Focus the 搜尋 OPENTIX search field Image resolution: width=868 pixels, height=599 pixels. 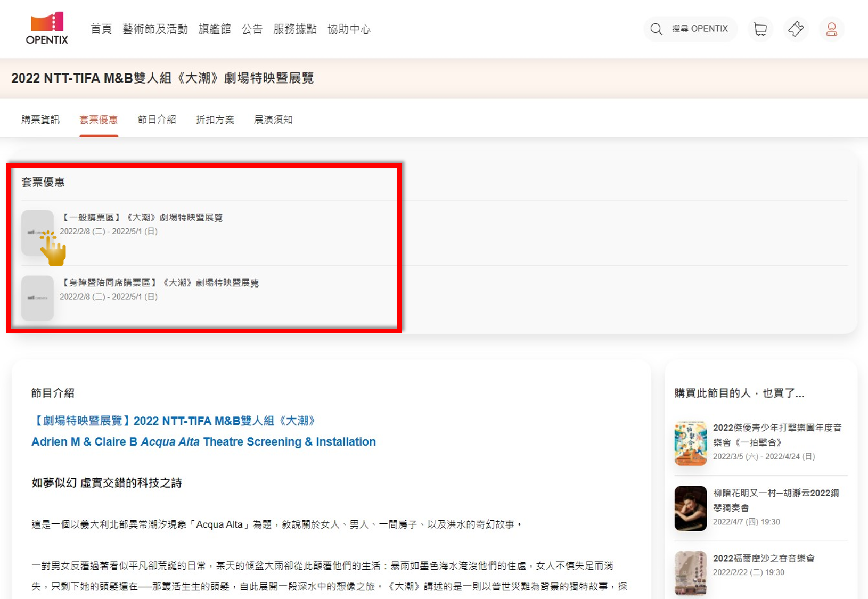click(691, 29)
